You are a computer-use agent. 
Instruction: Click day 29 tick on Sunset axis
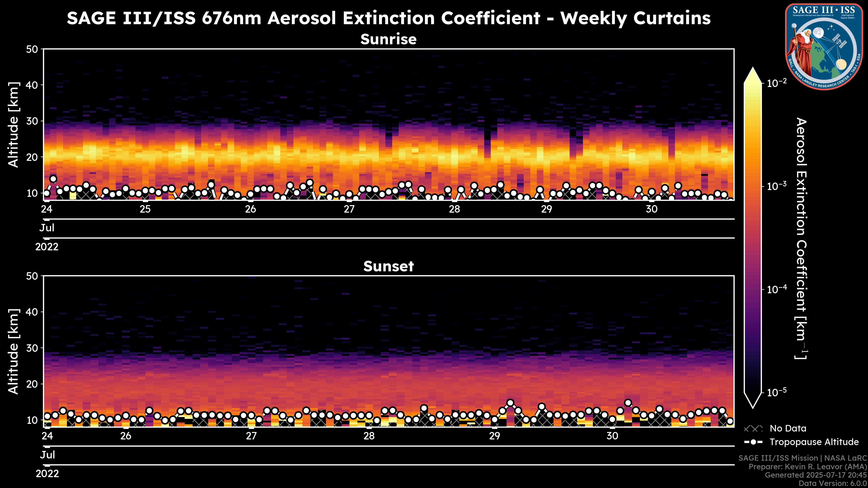click(494, 436)
